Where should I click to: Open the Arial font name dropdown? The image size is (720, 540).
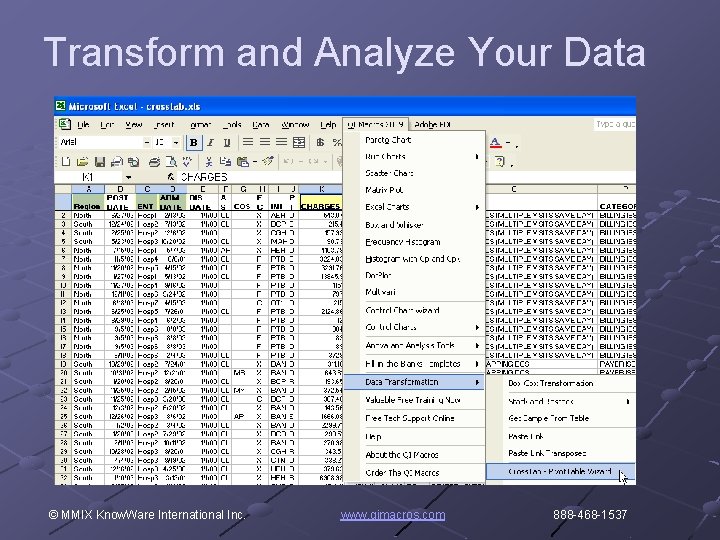tap(147, 143)
